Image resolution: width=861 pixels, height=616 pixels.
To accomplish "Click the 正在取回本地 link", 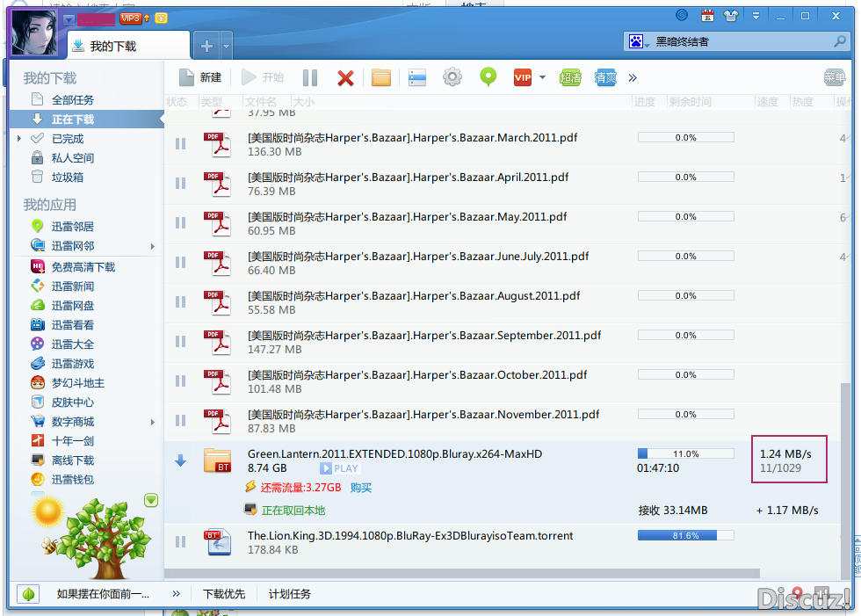I will click(293, 511).
